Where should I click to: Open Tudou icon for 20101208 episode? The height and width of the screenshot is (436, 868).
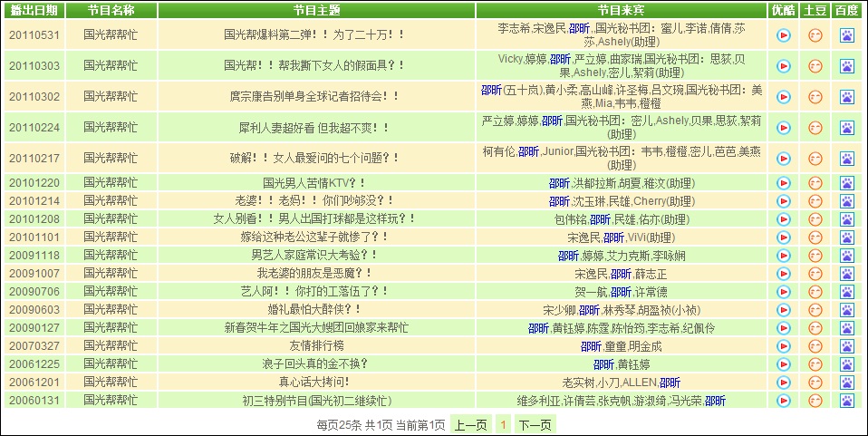(815, 219)
